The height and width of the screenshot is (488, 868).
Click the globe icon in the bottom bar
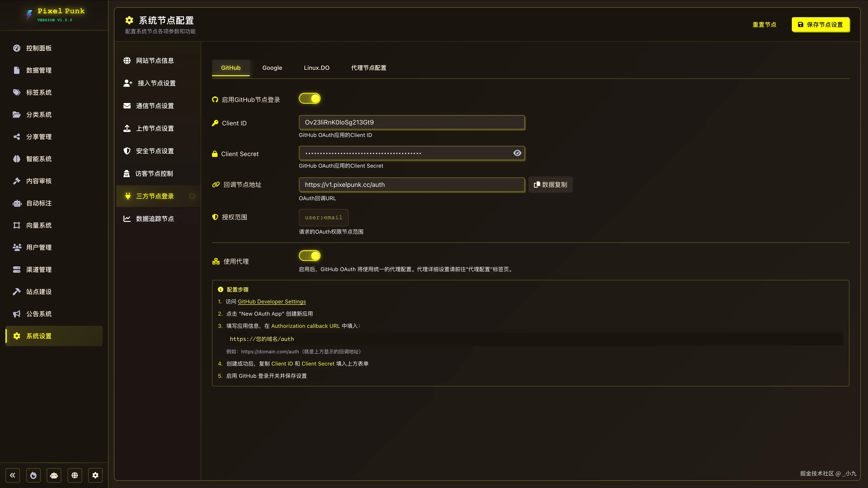coord(75,475)
